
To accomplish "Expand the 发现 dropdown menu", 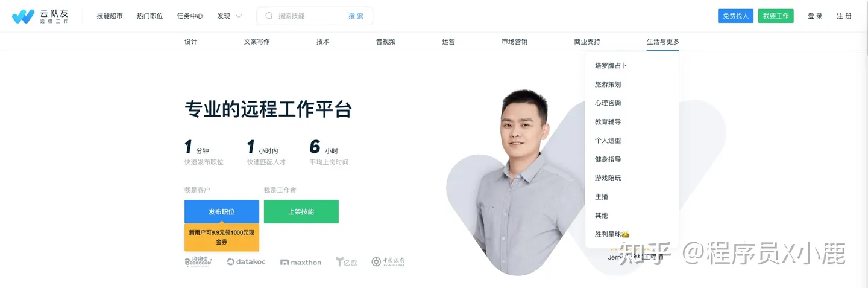I will (230, 16).
